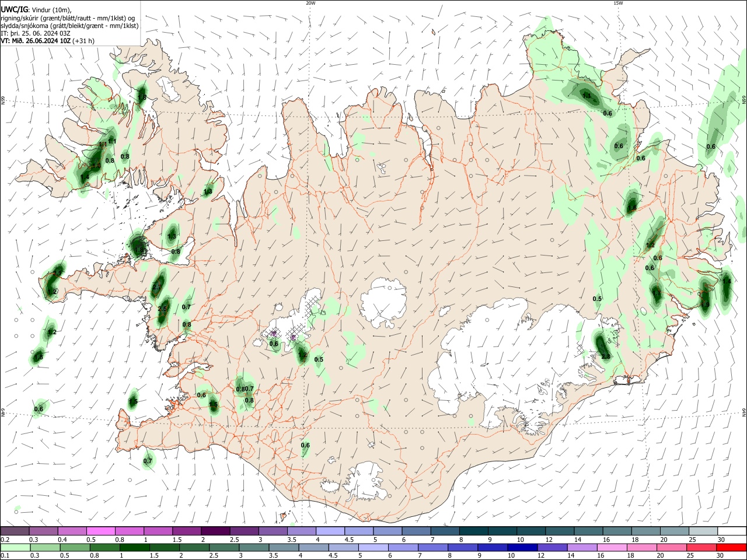Click the '20W' longitude label

(310, 3)
